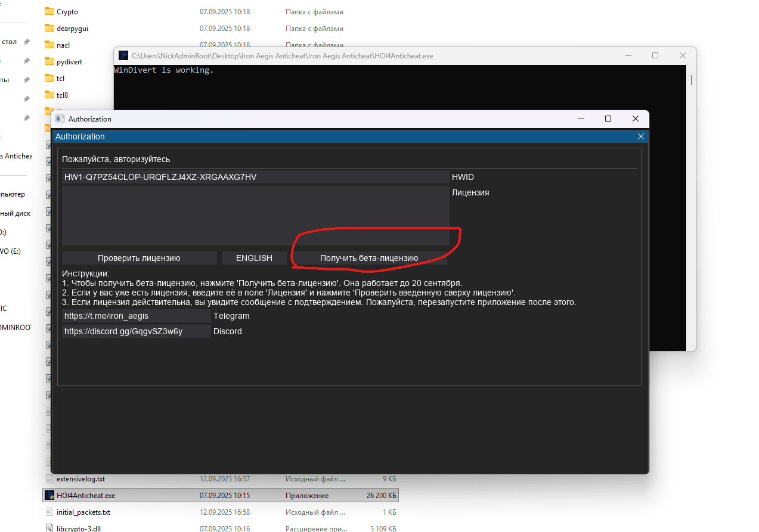Image resolution: width=759 pixels, height=532 pixels.
Task: Open the Iron Aegis Anticheat sidebar entry
Action: pyautogui.click(x=16, y=155)
